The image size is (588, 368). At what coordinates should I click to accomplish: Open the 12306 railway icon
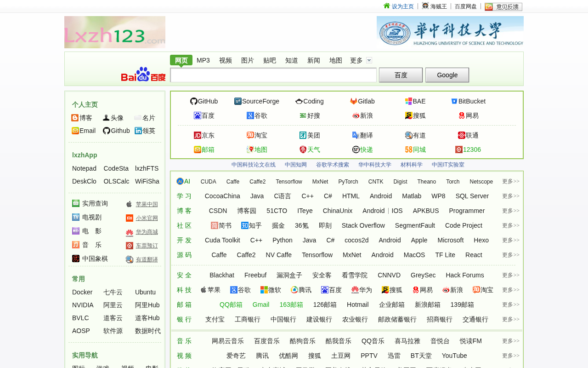tap(458, 149)
